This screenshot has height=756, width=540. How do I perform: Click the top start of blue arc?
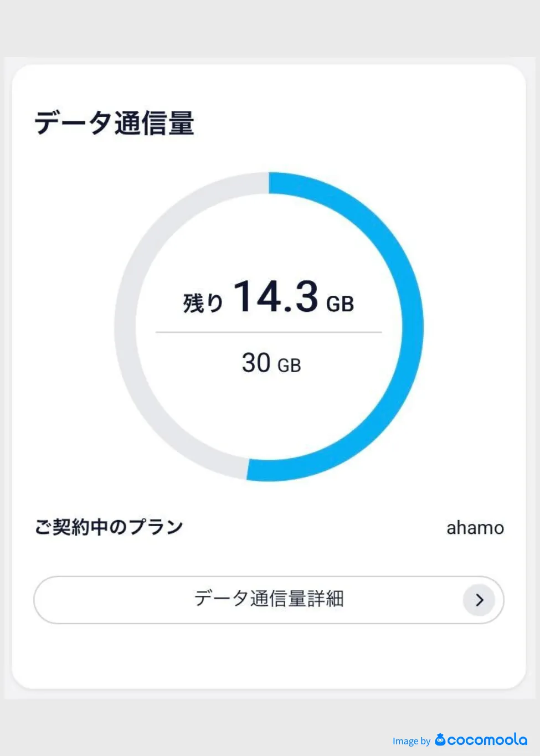[x=275, y=183]
